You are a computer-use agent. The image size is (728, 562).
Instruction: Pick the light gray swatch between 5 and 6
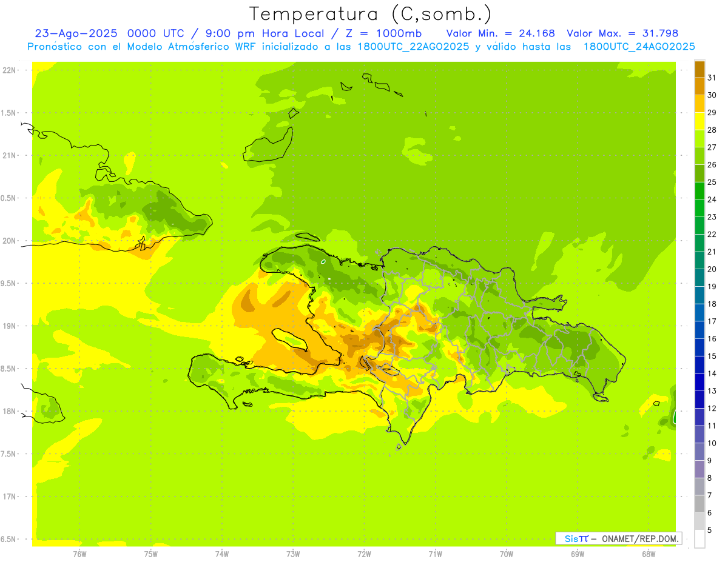coord(699,521)
